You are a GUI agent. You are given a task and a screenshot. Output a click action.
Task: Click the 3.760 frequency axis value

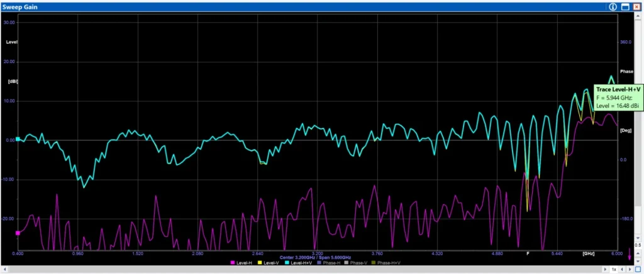(377, 253)
